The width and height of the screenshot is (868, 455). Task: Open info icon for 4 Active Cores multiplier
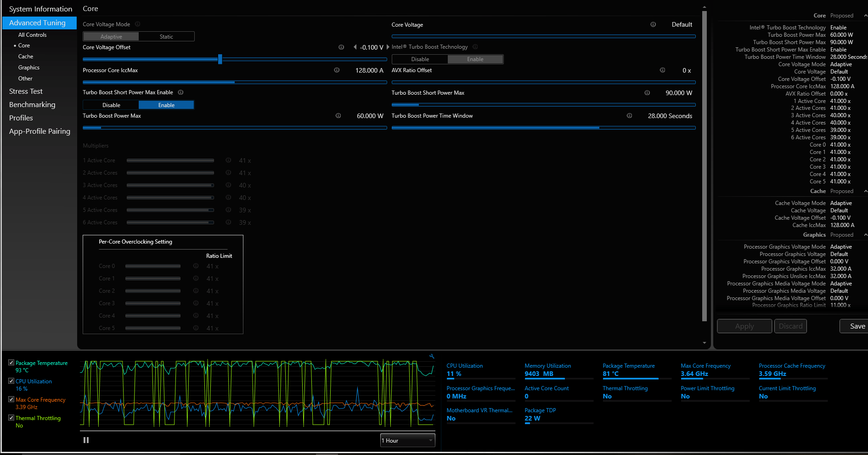point(228,198)
